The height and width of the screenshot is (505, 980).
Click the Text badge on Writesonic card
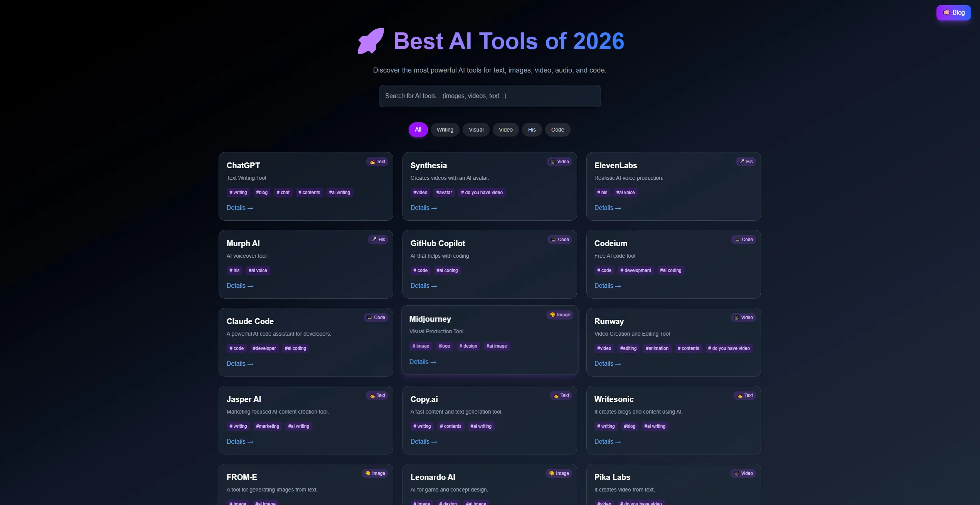tap(745, 395)
